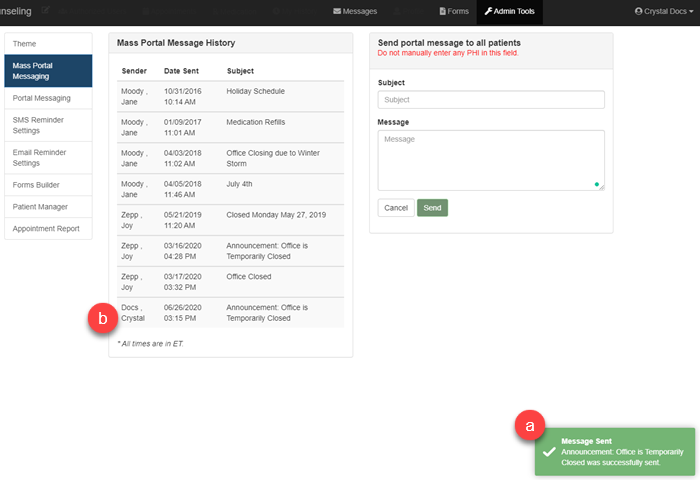
Task: Click the Subject column header in history table
Action: tap(240, 71)
